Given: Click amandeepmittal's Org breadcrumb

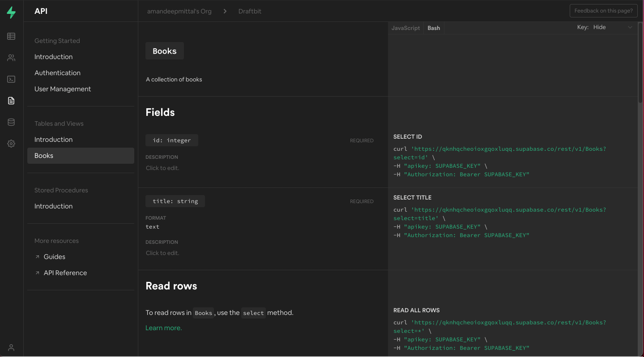Looking at the screenshot, I should pyautogui.click(x=179, y=11).
